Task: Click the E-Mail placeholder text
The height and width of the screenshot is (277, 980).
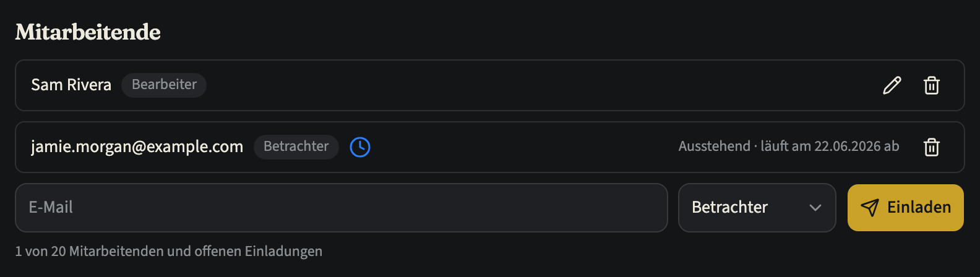Action: click(51, 207)
